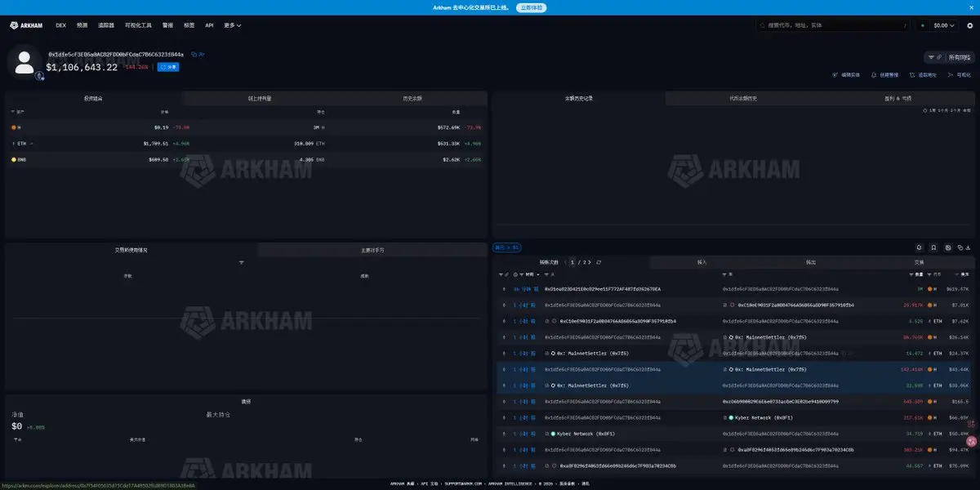
Task: Click the ETH price $1,709.51
Action: (156, 143)
